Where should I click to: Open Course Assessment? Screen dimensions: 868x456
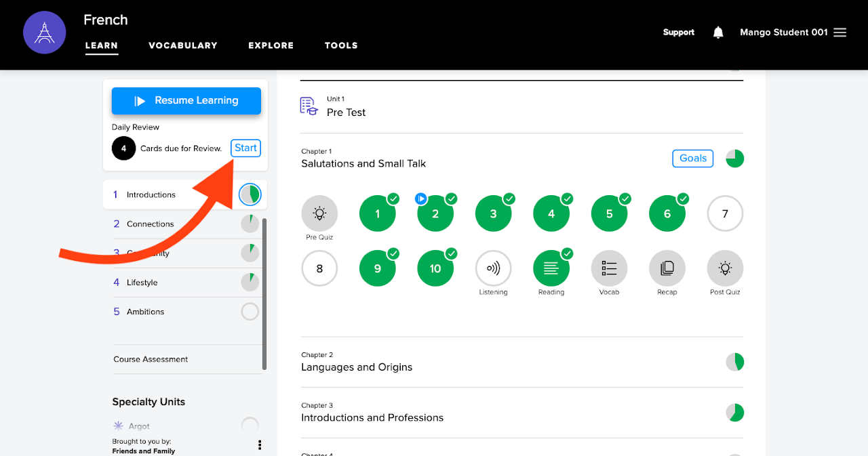click(x=151, y=359)
